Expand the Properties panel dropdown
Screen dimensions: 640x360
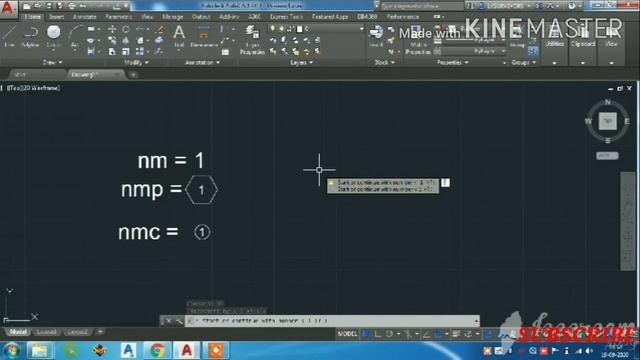[x=452, y=62]
